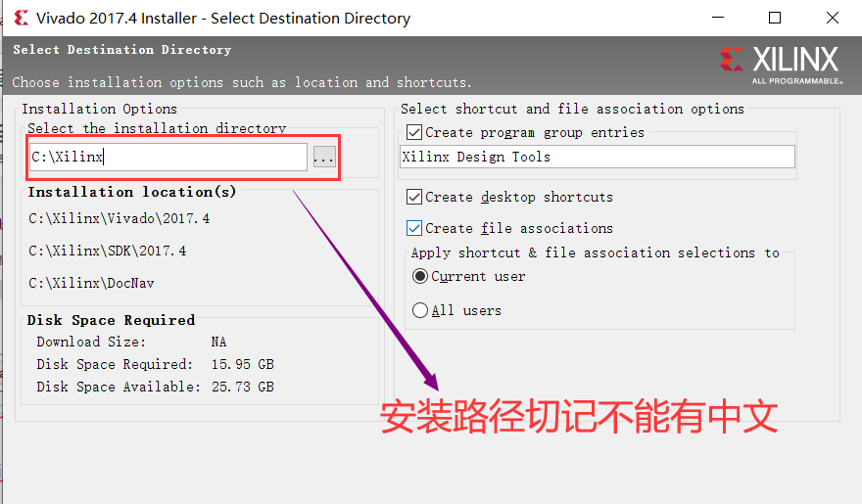Viewport: 862px width, 504px height.
Task: Click the red Chinese annotation text
Action: coord(578,417)
